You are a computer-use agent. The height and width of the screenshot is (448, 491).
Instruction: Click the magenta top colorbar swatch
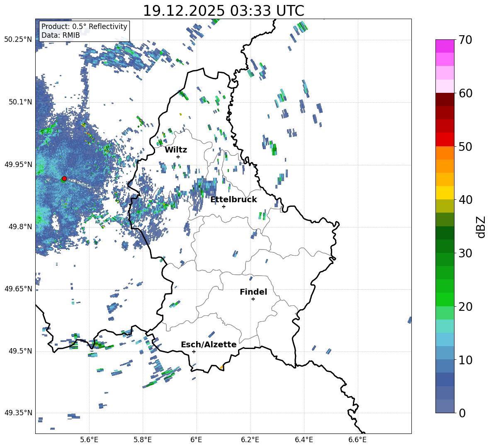[x=445, y=46]
